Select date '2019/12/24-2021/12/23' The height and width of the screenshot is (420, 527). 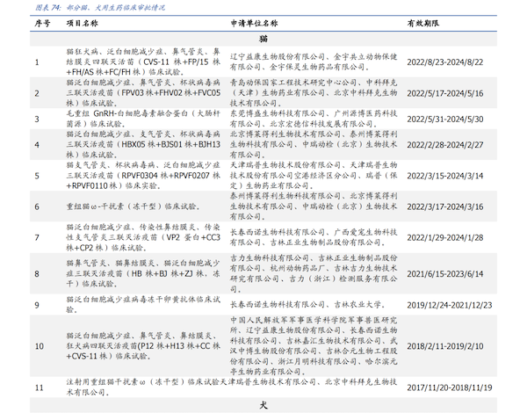click(x=450, y=305)
